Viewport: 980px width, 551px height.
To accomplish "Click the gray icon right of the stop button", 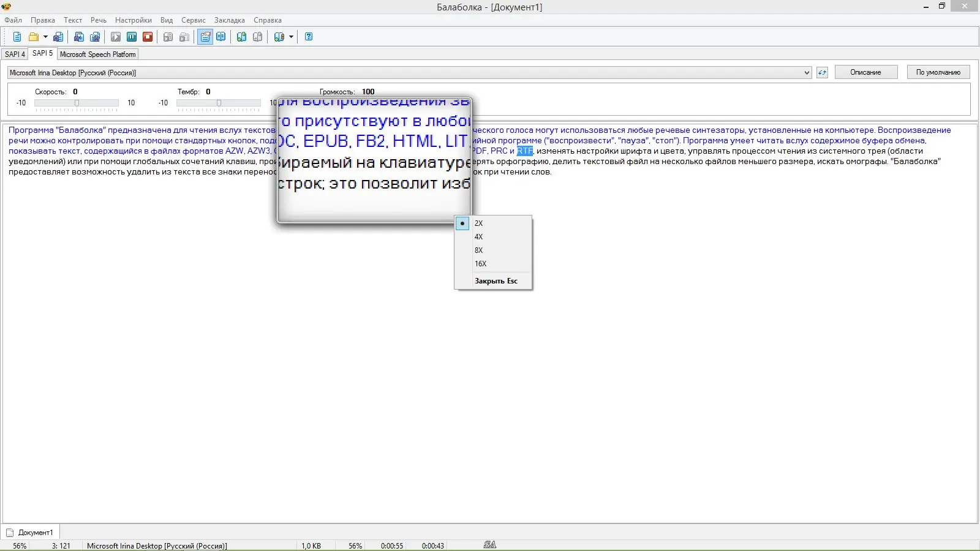I will pyautogui.click(x=168, y=37).
